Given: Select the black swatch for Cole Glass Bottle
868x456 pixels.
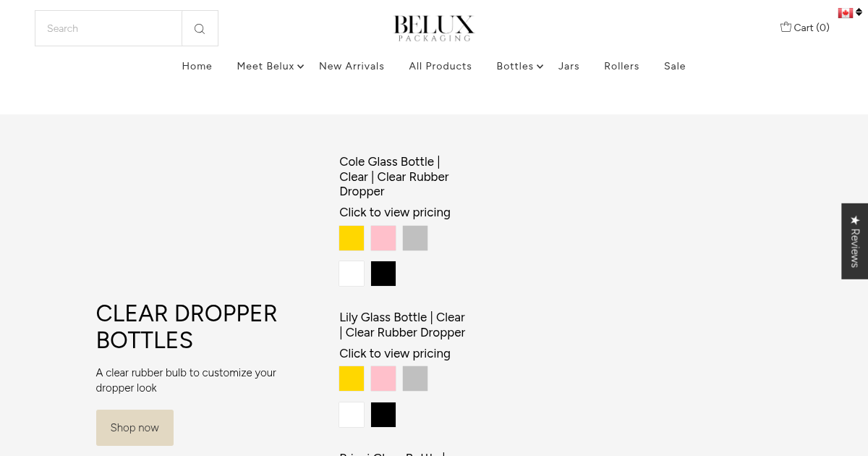Looking at the screenshot, I should (x=383, y=274).
